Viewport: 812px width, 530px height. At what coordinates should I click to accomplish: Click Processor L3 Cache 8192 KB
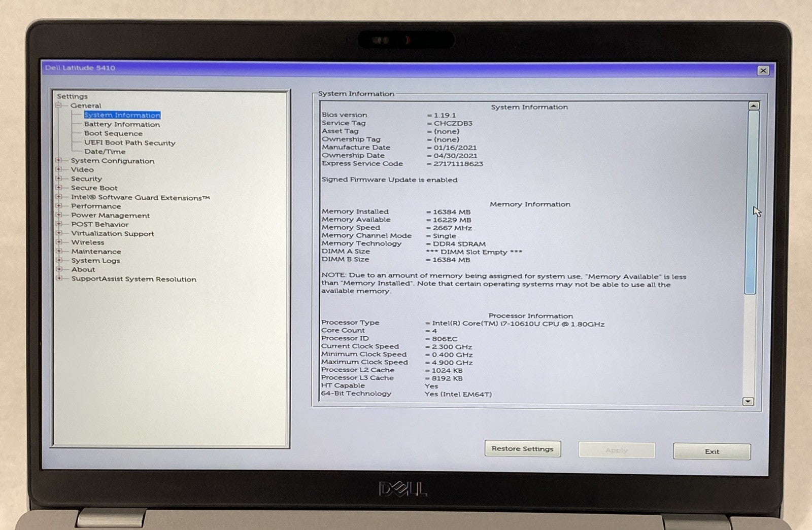click(x=447, y=378)
